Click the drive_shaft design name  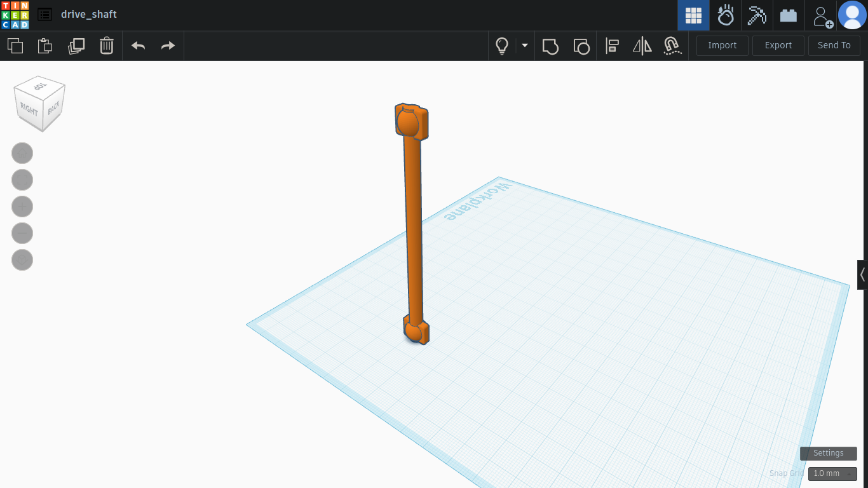[x=89, y=15]
